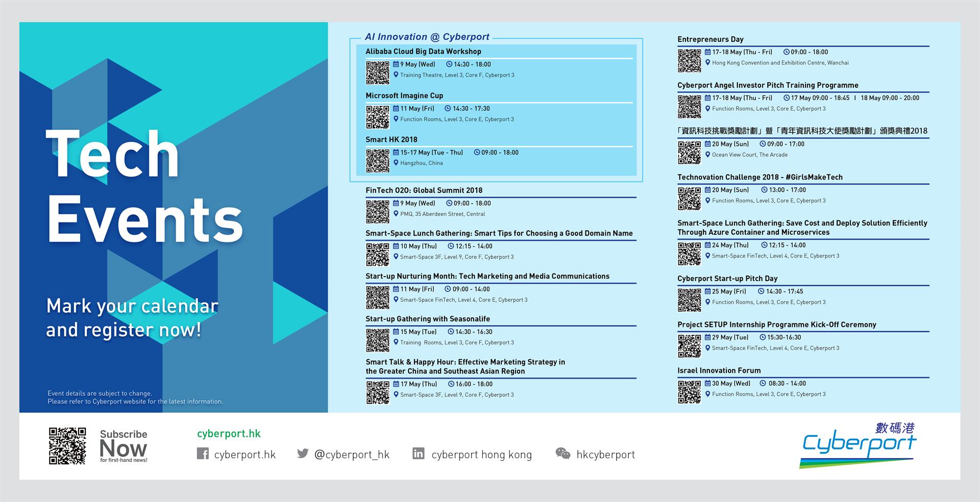Click the 15-17 May (Tue - Thu) date
Viewport: 980px width, 502px height.
coord(431,153)
